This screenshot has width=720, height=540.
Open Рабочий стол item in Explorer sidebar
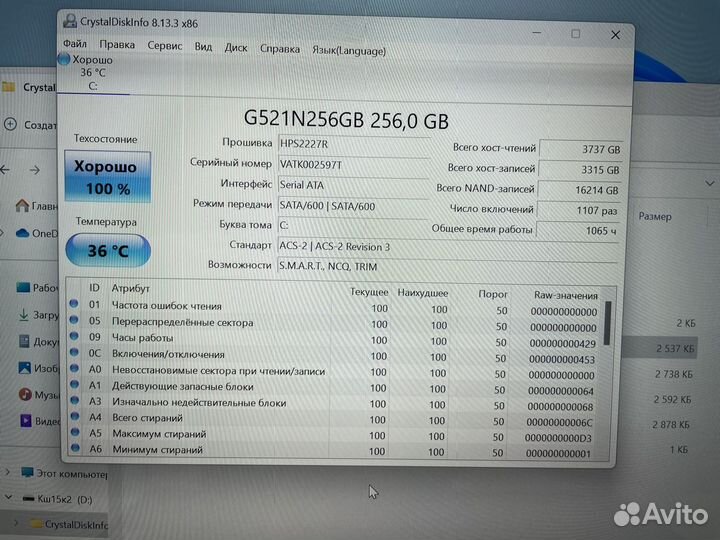[38, 288]
